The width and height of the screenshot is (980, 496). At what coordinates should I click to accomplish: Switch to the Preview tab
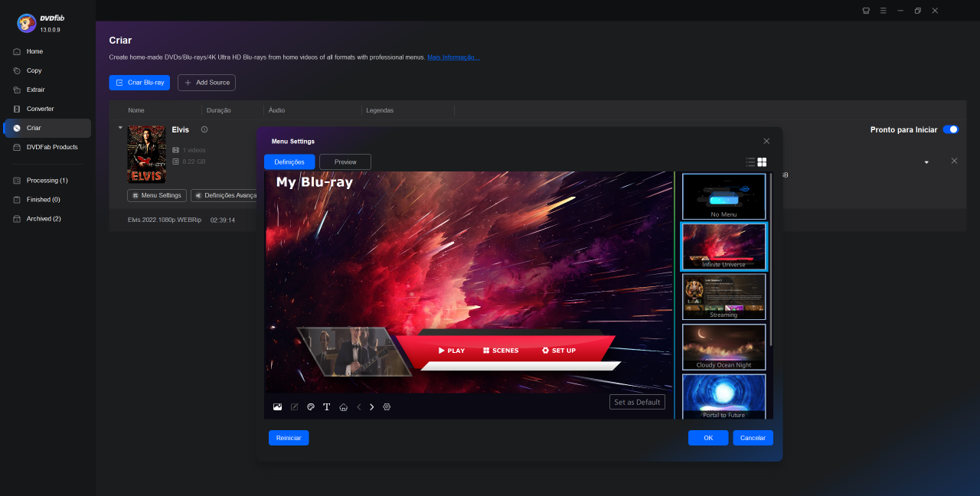click(x=345, y=162)
